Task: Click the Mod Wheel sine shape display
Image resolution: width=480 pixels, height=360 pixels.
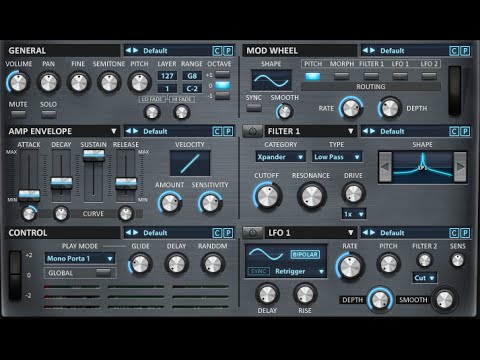Action: click(x=271, y=80)
